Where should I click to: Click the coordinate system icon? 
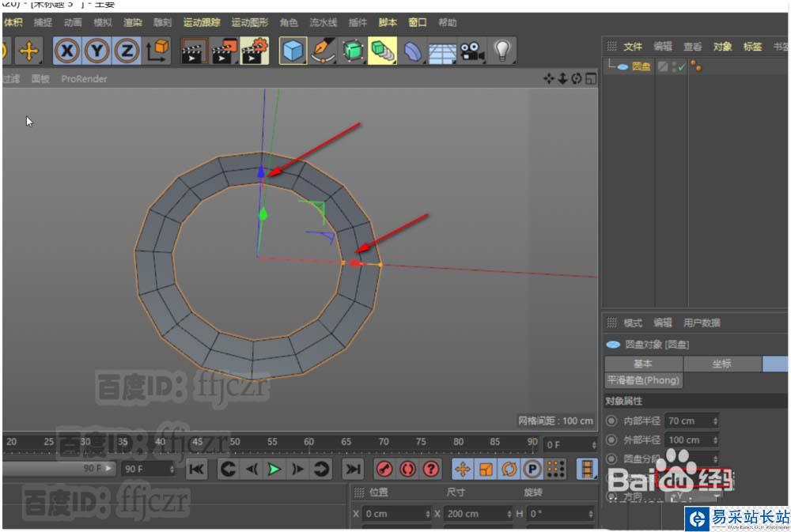[x=157, y=52]
